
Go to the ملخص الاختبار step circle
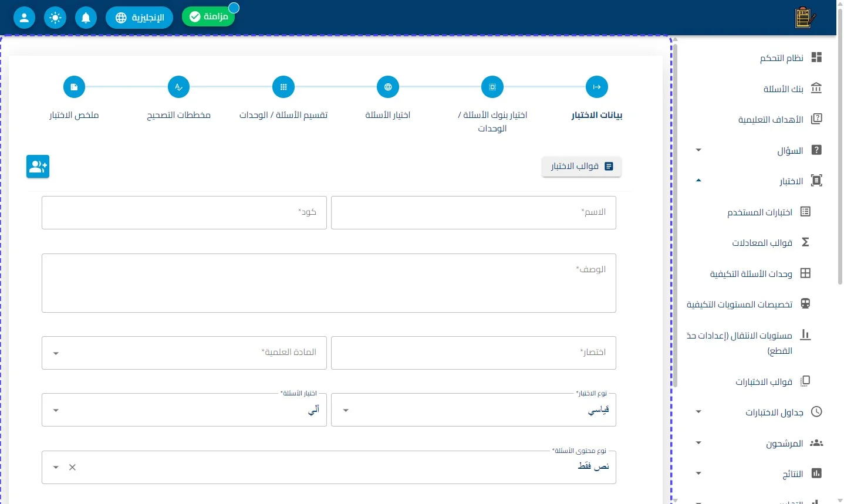click(74, 87)
